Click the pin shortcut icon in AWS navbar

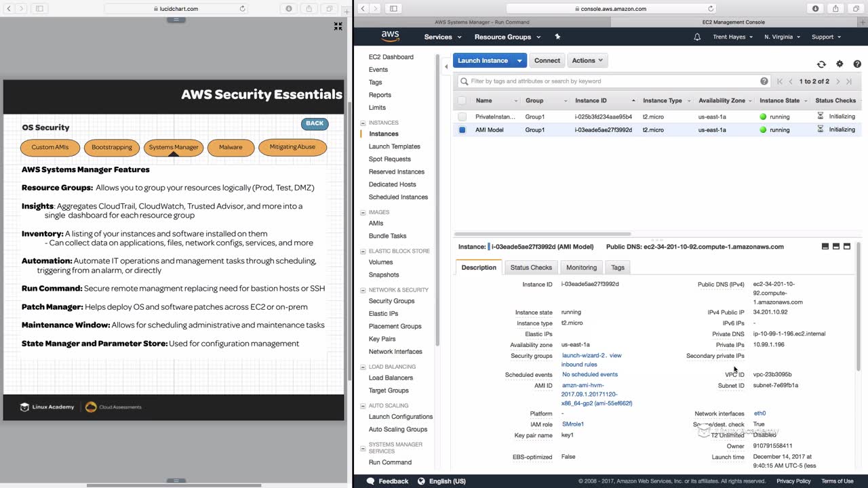(557, 37)
